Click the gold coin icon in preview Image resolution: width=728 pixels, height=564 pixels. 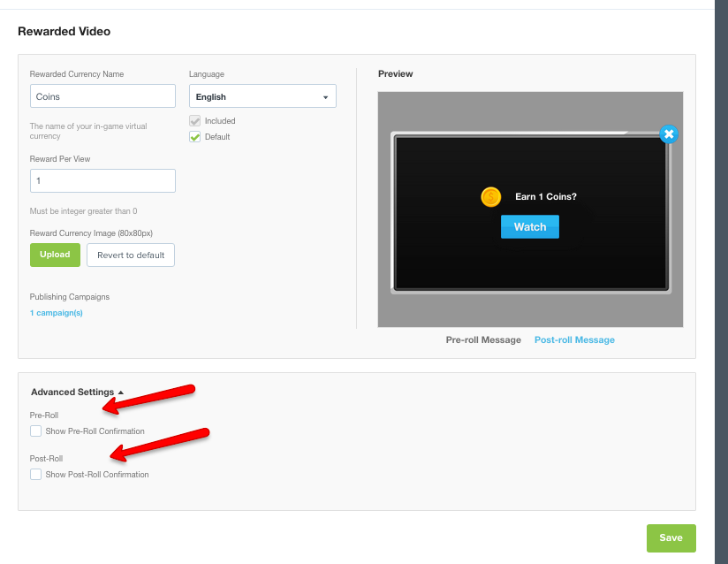coord(490,197)
